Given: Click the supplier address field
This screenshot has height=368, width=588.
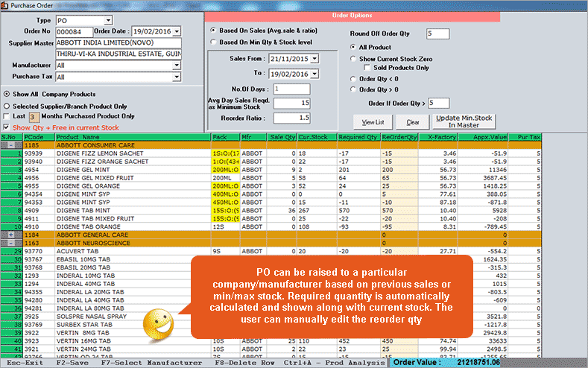Looking at the screenshot, I should click(118, 54).
